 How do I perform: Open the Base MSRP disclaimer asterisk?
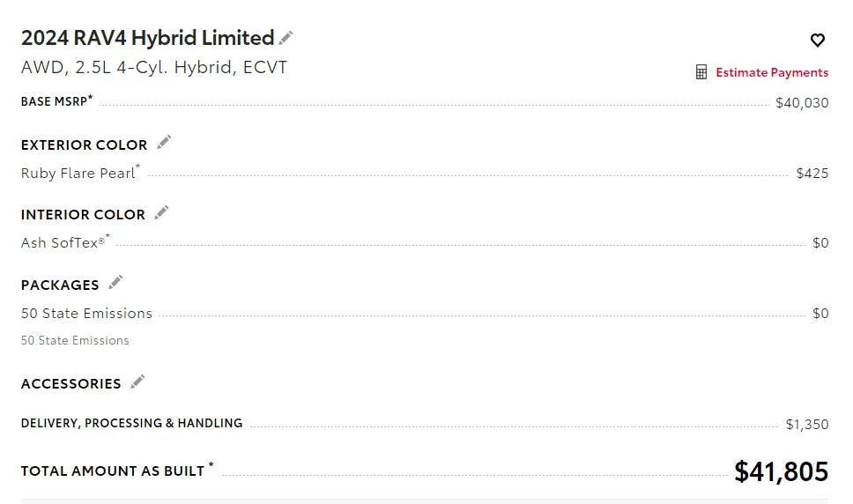tap(91, 98)
